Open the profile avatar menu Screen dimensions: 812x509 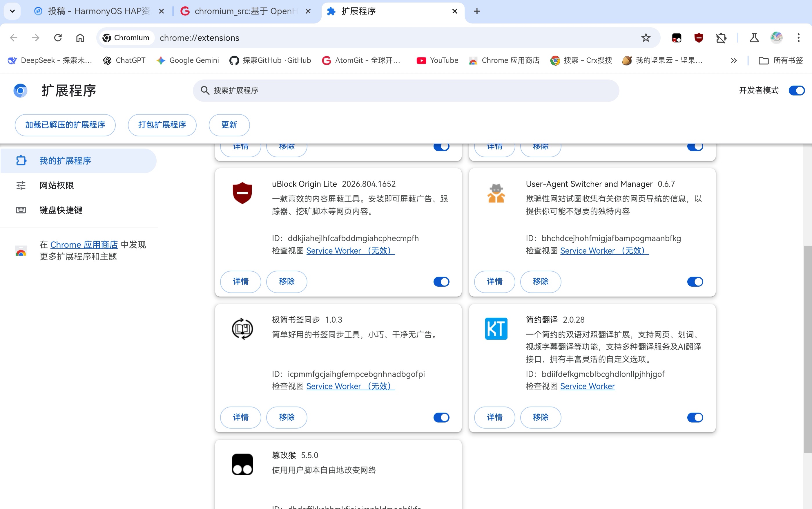[776, 38]
